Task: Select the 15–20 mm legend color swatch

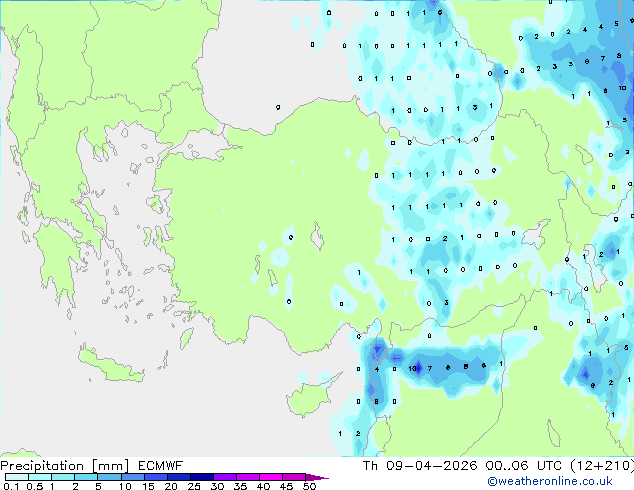Action: click(155, 477)
